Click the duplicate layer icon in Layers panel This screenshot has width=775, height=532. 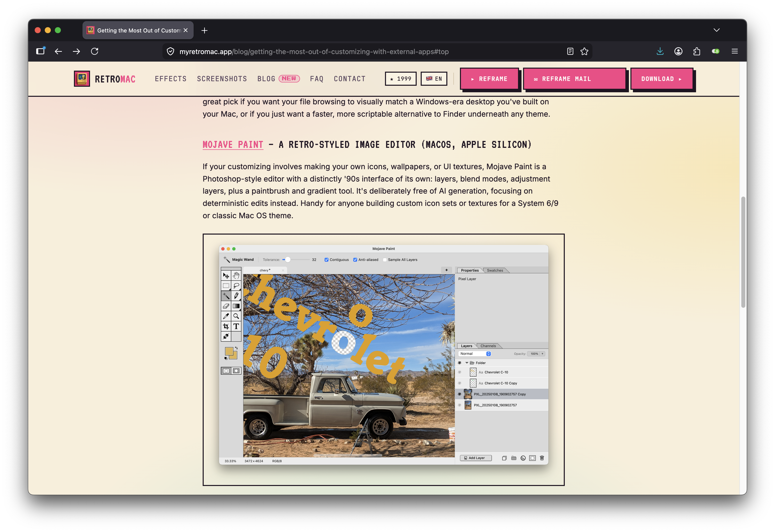tap(504, 458)
